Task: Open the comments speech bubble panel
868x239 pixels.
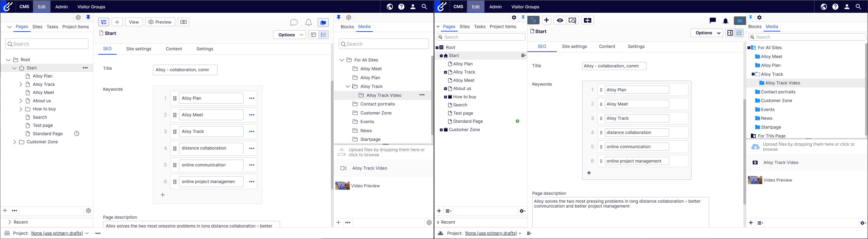Action: (294, 23)
